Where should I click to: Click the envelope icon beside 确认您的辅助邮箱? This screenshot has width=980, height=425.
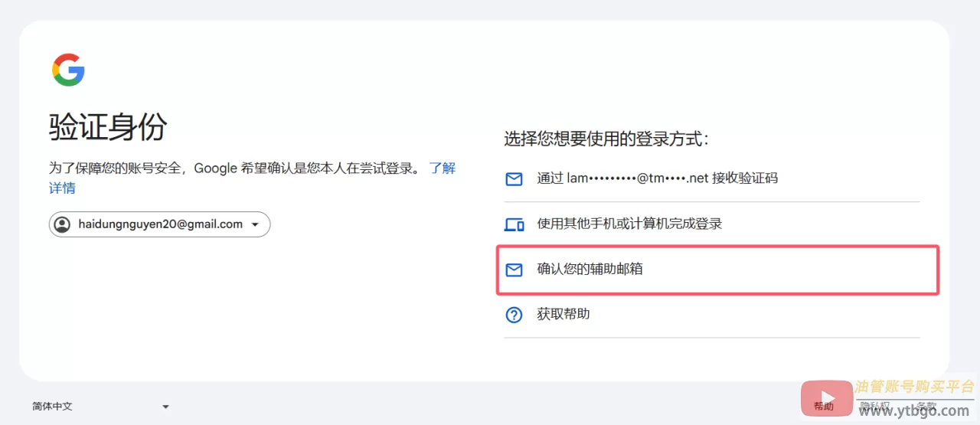pos(514,270)
